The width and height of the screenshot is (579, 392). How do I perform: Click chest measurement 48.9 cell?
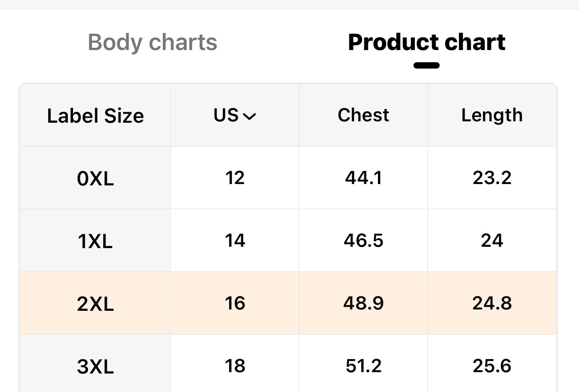point(363,304)
